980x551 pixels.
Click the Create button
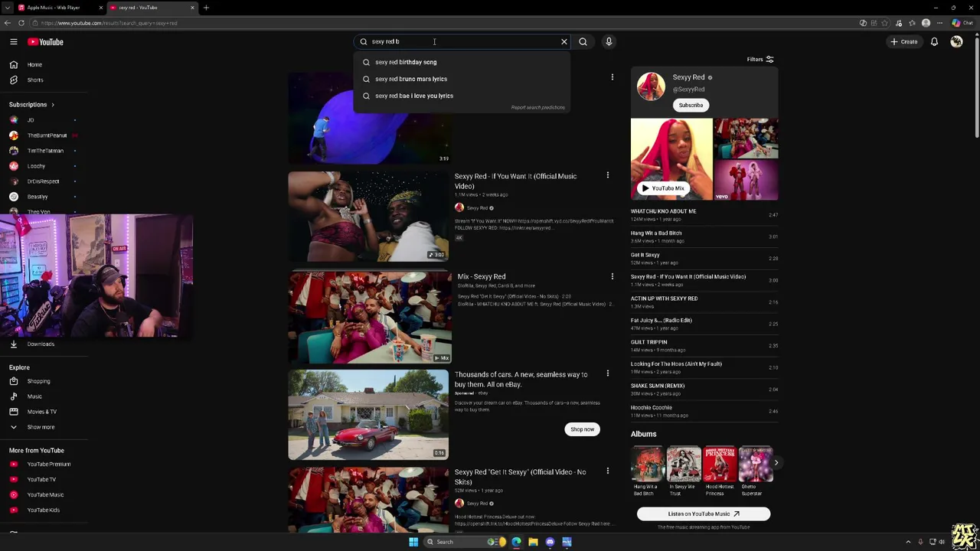[x=904, y=42]
